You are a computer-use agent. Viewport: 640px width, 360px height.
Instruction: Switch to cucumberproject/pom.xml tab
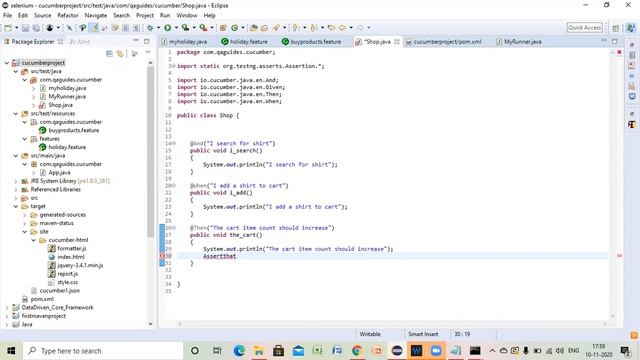443,42
